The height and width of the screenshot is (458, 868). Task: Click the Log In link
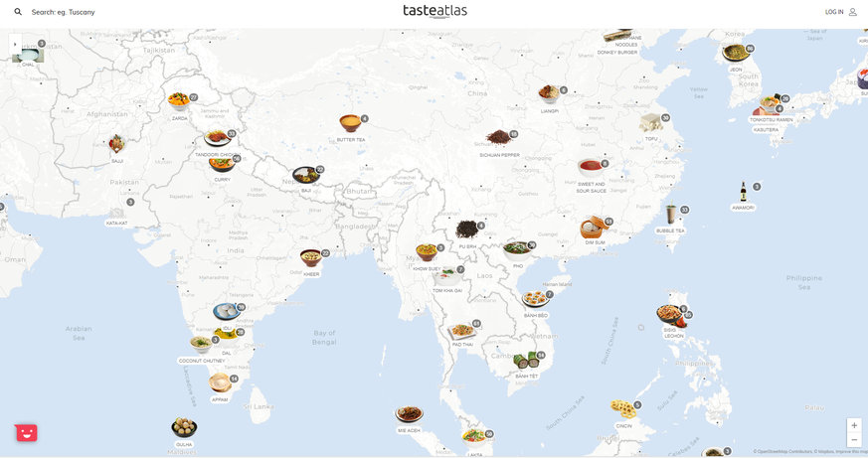834,12
